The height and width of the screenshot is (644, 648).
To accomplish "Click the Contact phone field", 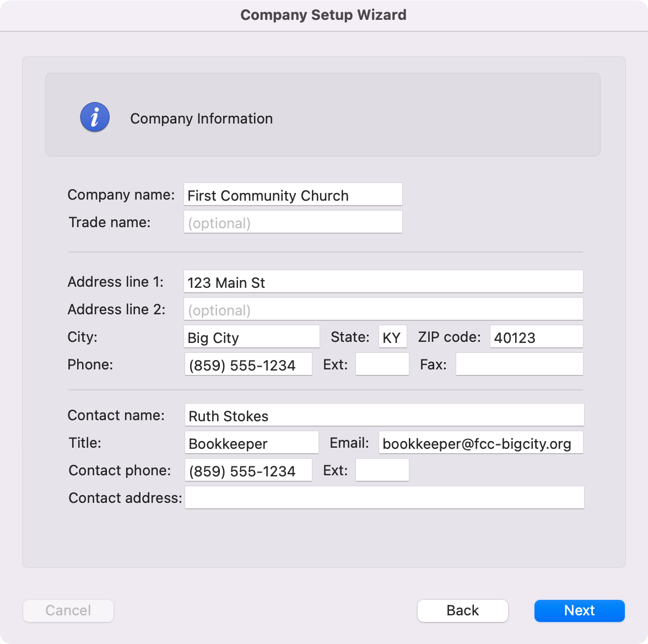I will [x=248, y=470].
